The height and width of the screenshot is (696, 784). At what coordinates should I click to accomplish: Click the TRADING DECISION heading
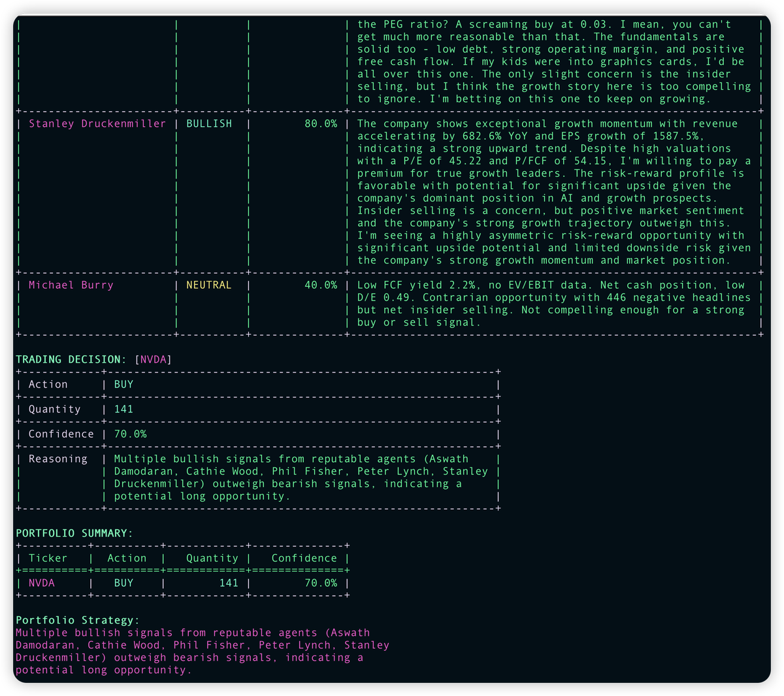coord(72,359)
